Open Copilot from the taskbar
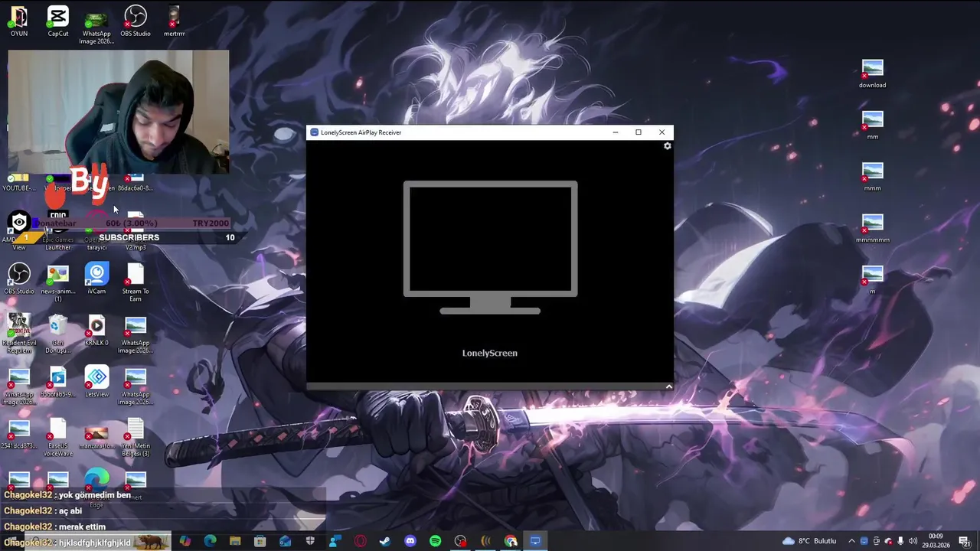Screen dimensions: 980x551 tap(185, 541)
